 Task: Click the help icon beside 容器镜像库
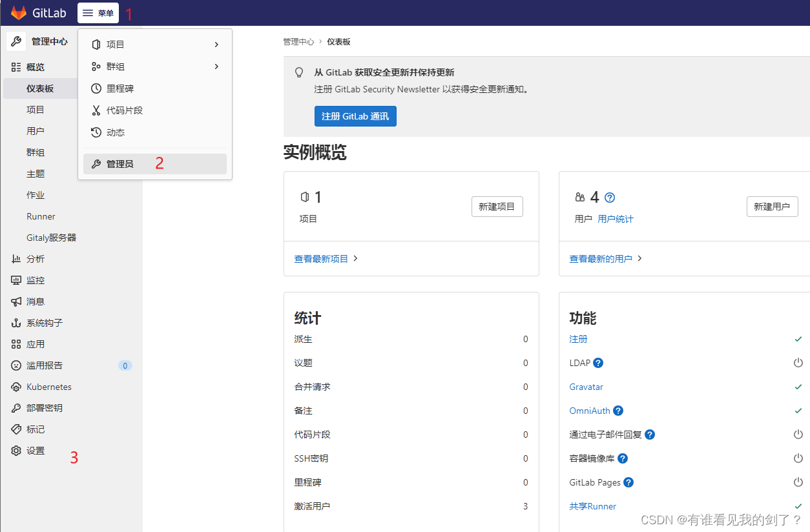click(x=623, y=458)
